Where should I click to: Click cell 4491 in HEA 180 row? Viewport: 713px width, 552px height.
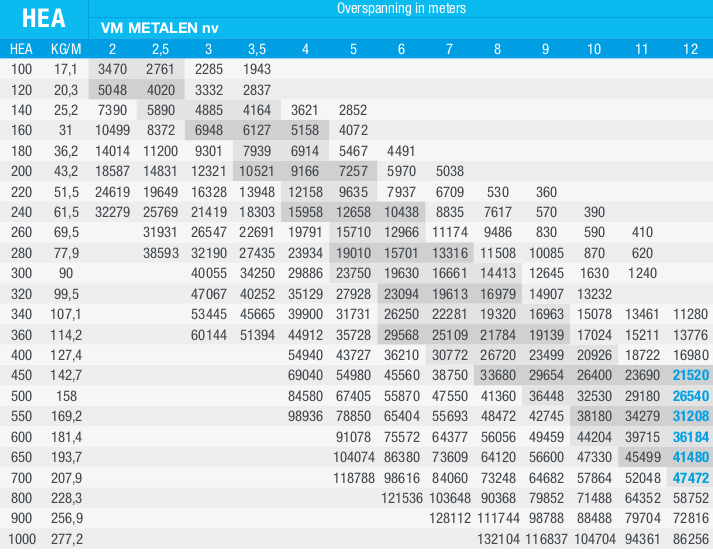402,151
